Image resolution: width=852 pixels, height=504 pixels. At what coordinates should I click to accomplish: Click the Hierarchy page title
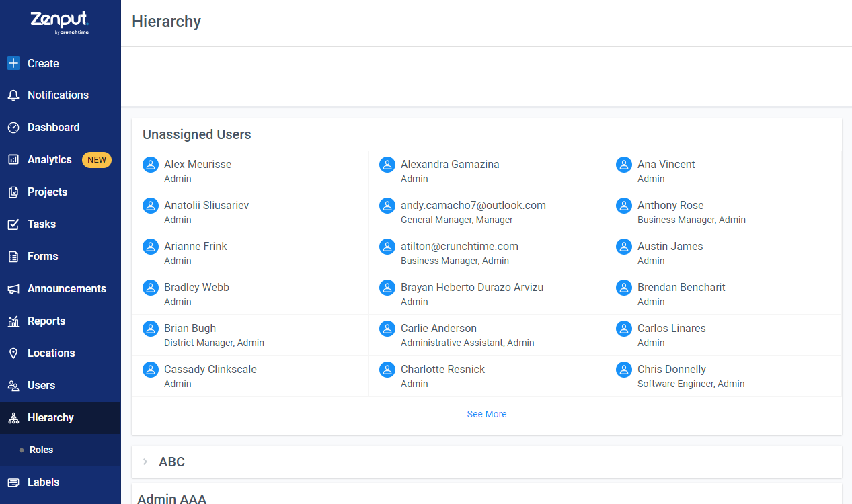167,22
